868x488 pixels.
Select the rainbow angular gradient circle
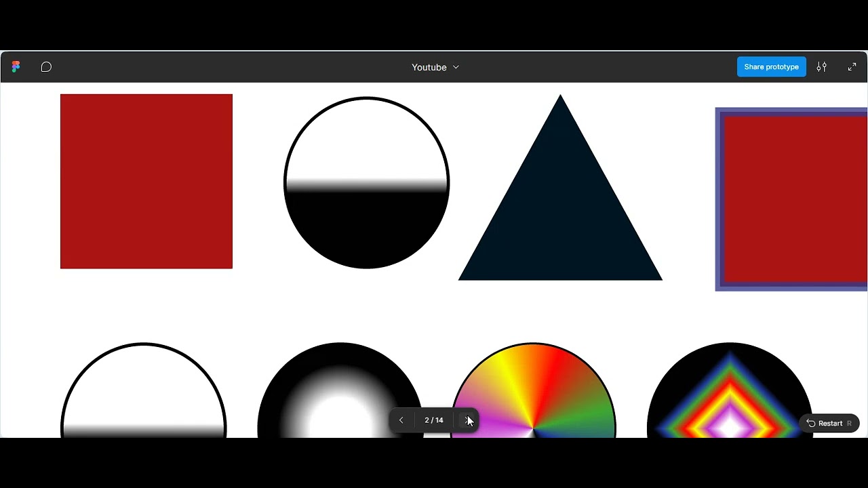534,390
